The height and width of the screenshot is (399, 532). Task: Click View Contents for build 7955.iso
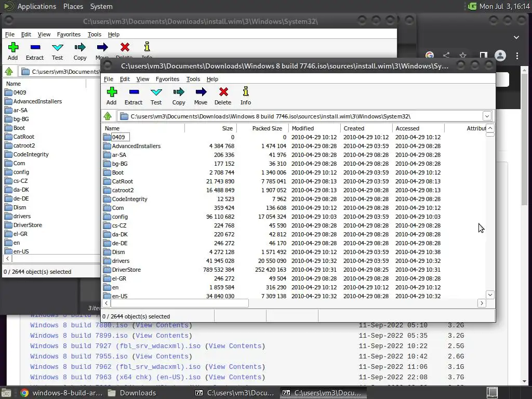162,356
